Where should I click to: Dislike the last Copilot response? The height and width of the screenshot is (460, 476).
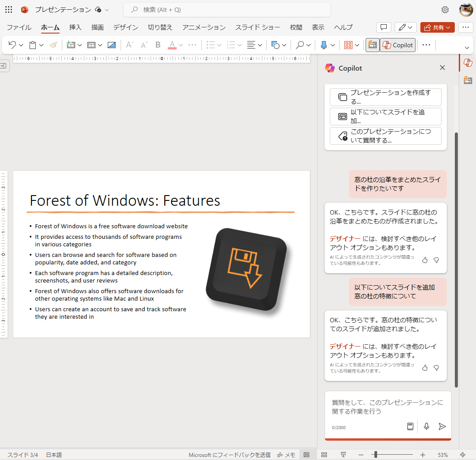point(436,368)
